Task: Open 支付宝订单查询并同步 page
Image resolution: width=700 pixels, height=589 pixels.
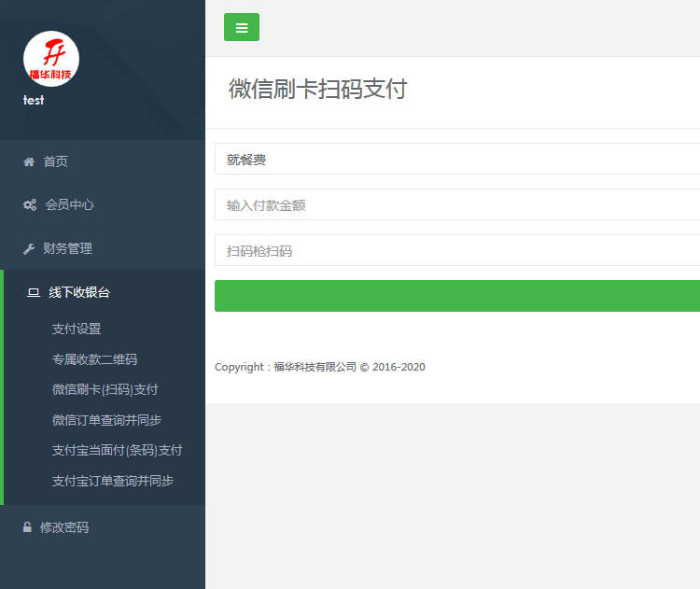Action: coord(113,481)
